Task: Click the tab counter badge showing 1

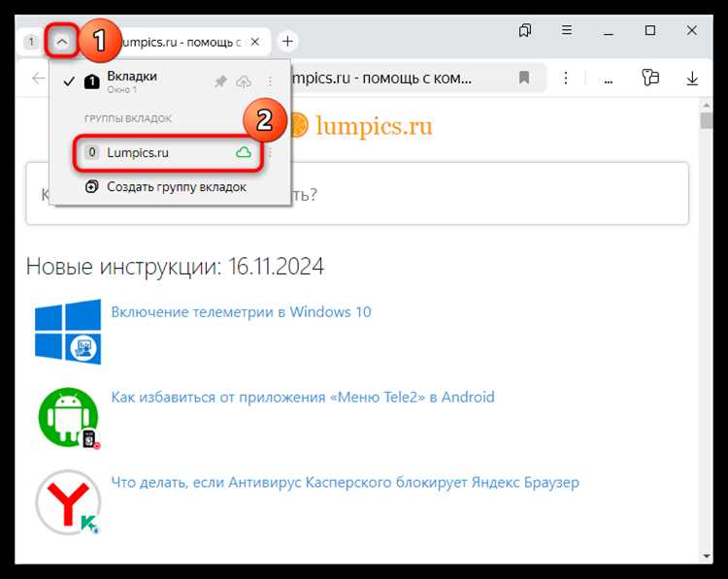Action: click(31, 42)
